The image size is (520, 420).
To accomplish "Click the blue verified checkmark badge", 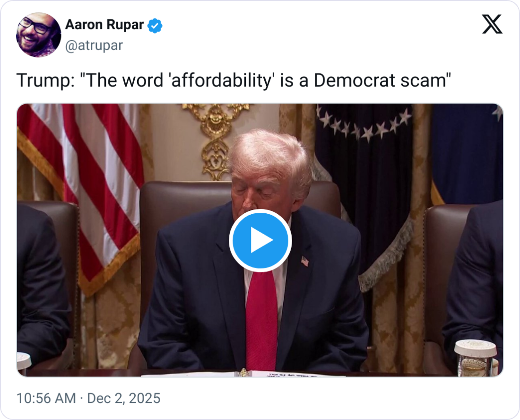I will pyautogui.click(x=155, y=26).
